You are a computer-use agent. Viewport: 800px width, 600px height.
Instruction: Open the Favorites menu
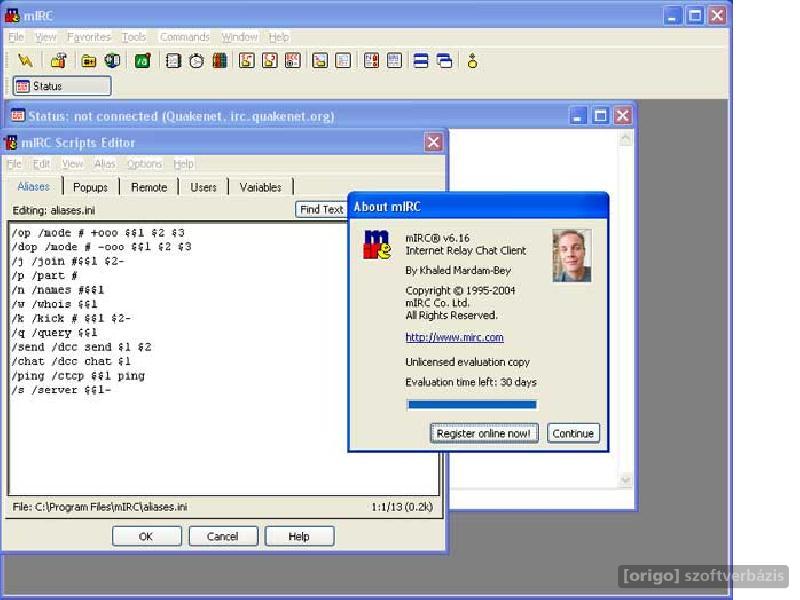coord(89,37)
